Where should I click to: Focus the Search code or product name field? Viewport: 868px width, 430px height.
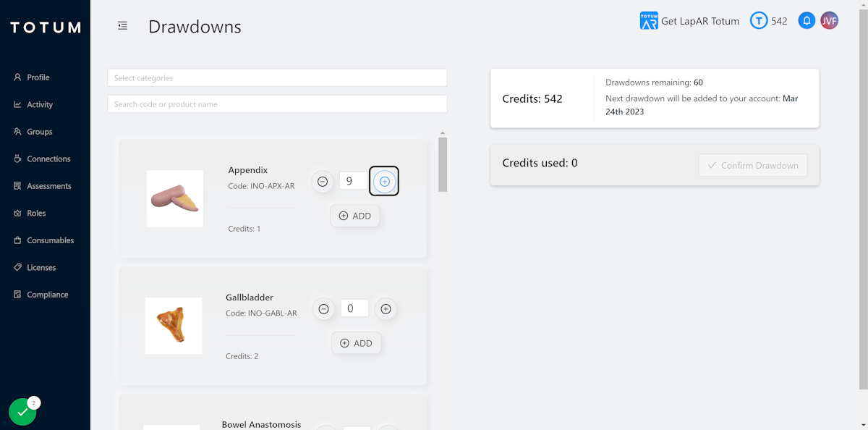pyautogui.click(x=277, y=104)
